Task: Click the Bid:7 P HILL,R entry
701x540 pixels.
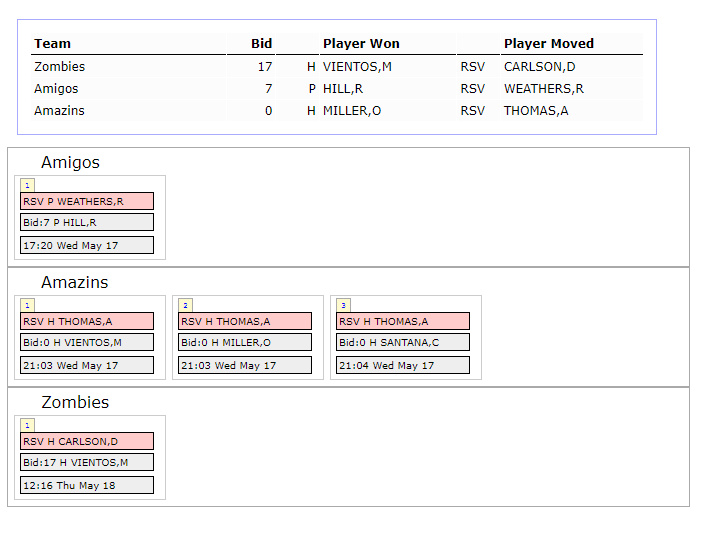Action: pos(87,222)
